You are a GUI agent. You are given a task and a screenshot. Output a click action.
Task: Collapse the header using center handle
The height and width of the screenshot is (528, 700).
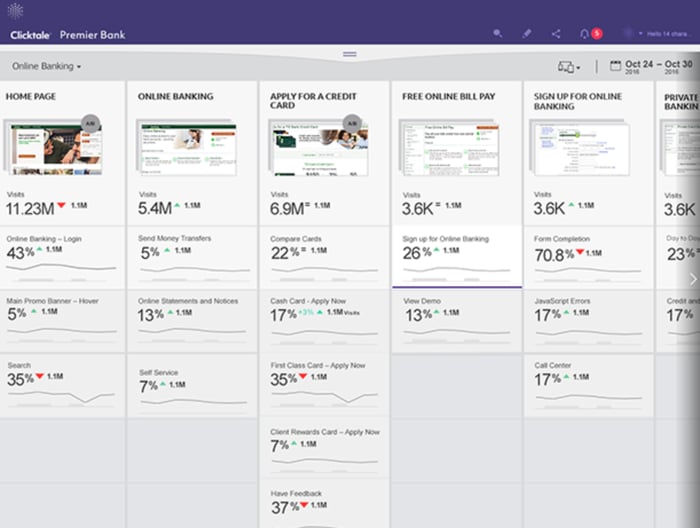350,54
